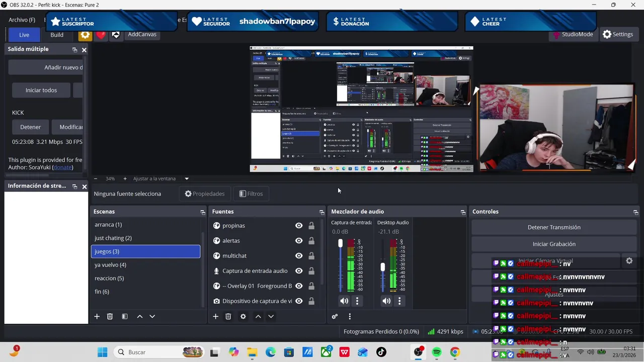Click the Buscar taskbar search field
Viewport: 644px width, 362px height.
click(x=159, y=352)
